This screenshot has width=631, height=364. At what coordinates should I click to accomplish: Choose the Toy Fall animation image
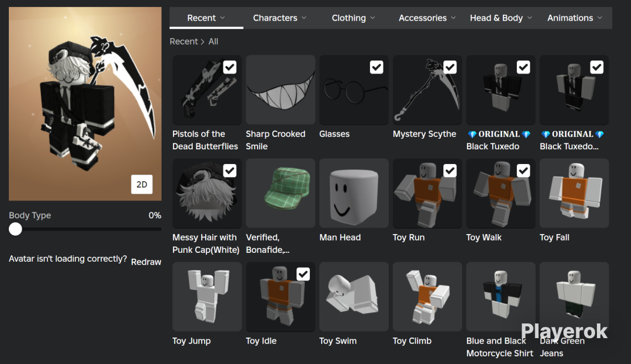click(575, 193)
